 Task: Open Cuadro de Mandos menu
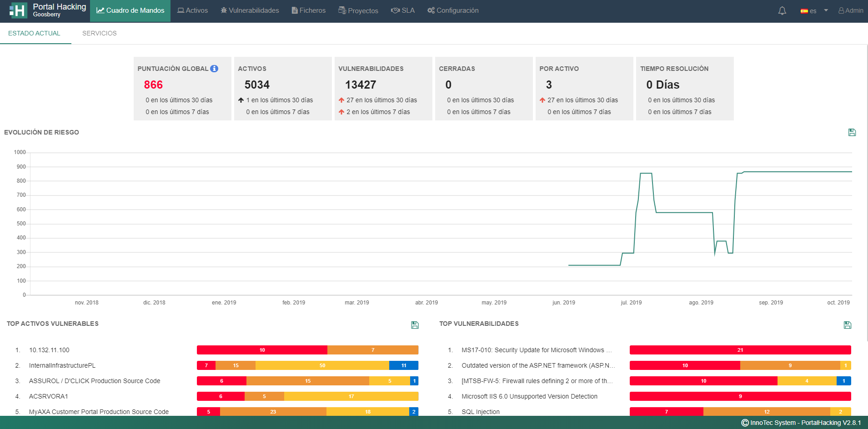(130, 10)
